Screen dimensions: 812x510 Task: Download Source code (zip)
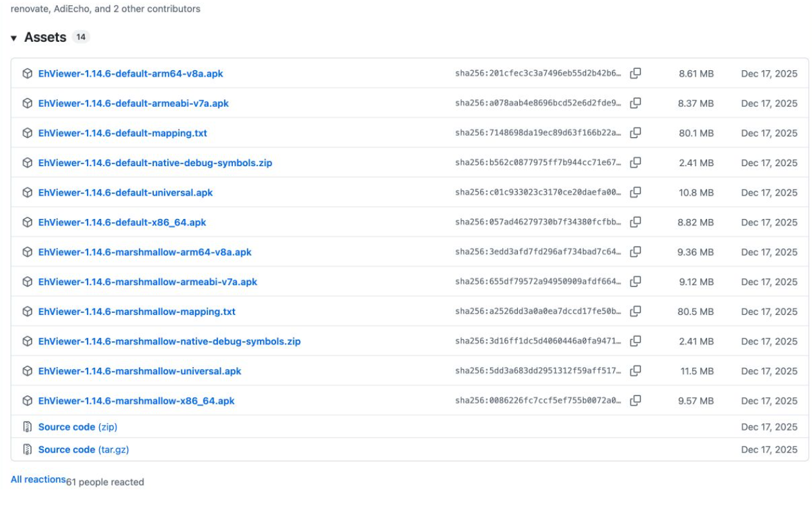(78, 427)
